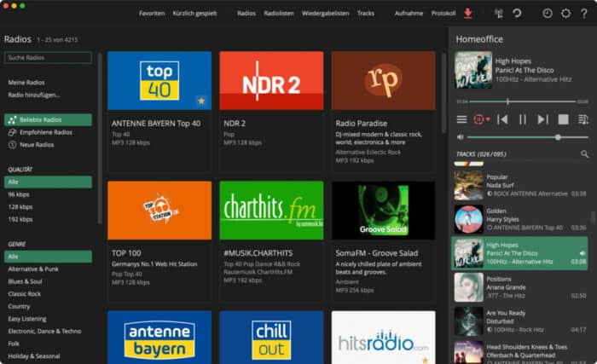Click the Suche Radios search field
Screen dimensions: 597x364
click(x=48, y=57)
